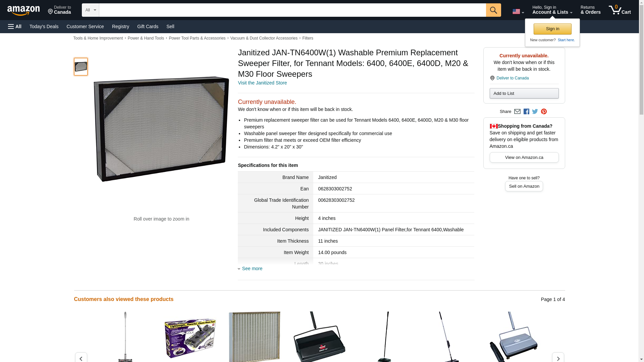
Task: Share on Pinterest icon
Action: tap(544, 112)
